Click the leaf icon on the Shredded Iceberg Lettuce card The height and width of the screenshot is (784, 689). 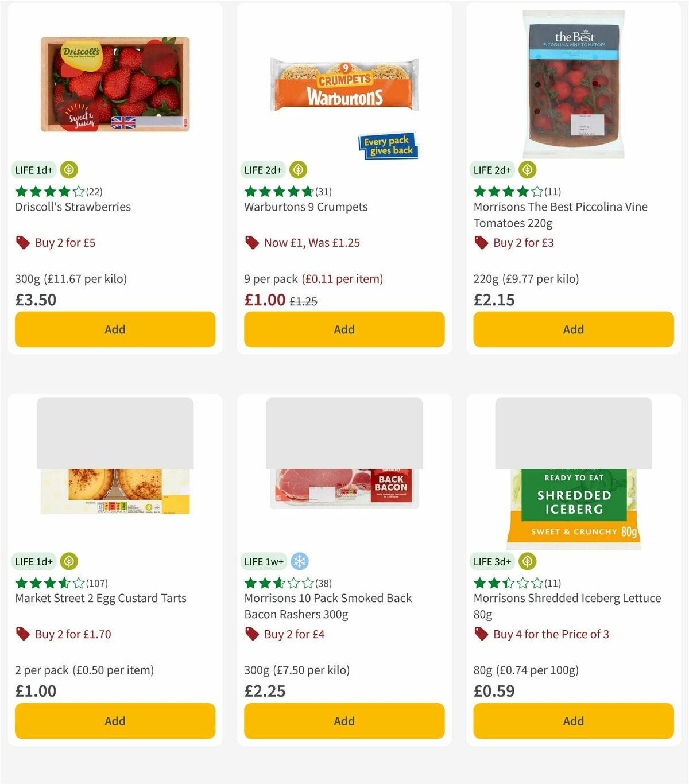(x=527, y=561)
